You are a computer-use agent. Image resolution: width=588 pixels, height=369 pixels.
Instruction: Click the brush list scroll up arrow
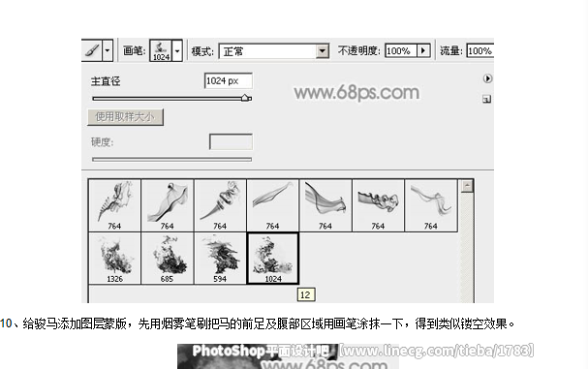click(467, 186)
